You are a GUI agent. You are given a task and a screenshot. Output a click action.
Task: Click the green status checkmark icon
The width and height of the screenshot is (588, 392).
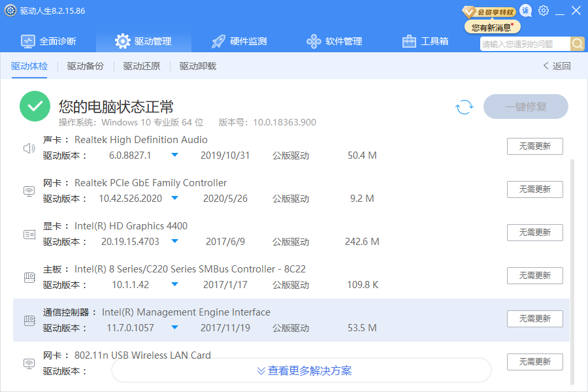pyautogui.click(x=35, y=106)
